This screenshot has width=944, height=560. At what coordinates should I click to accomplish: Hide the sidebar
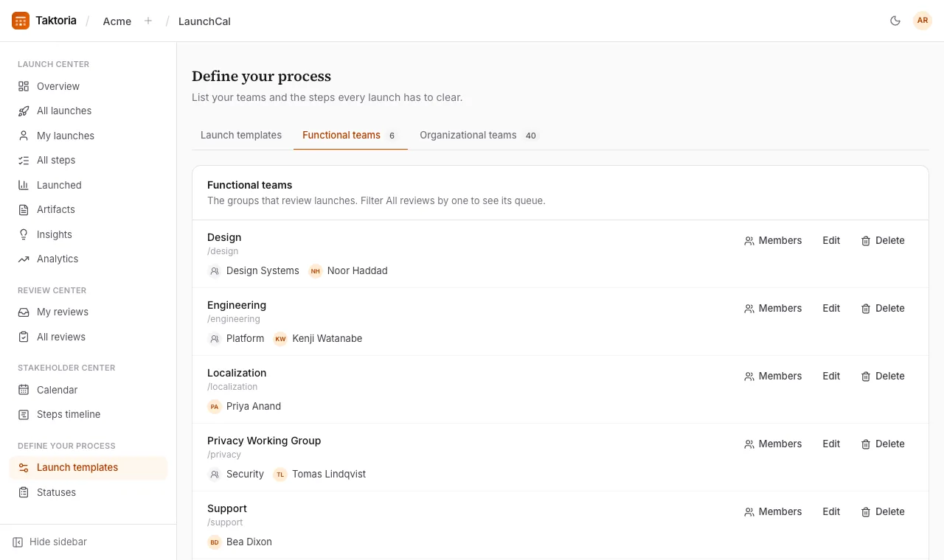click(50, 542)
